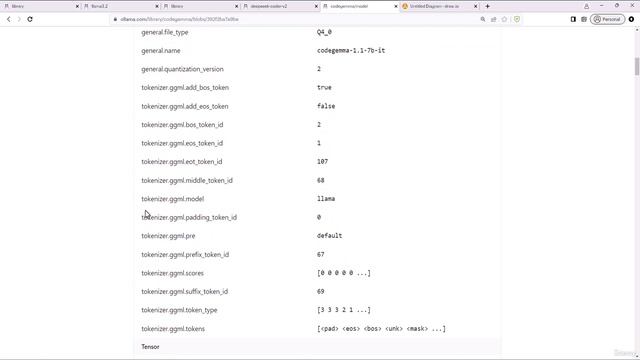Click the Q4_0 value

coord(324,32)
